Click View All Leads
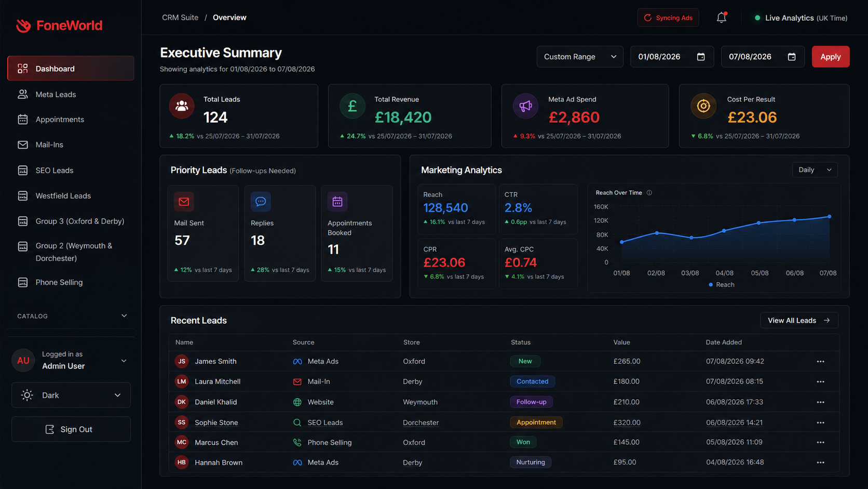Viewport: 868px width, 489px height. (799, 321)
